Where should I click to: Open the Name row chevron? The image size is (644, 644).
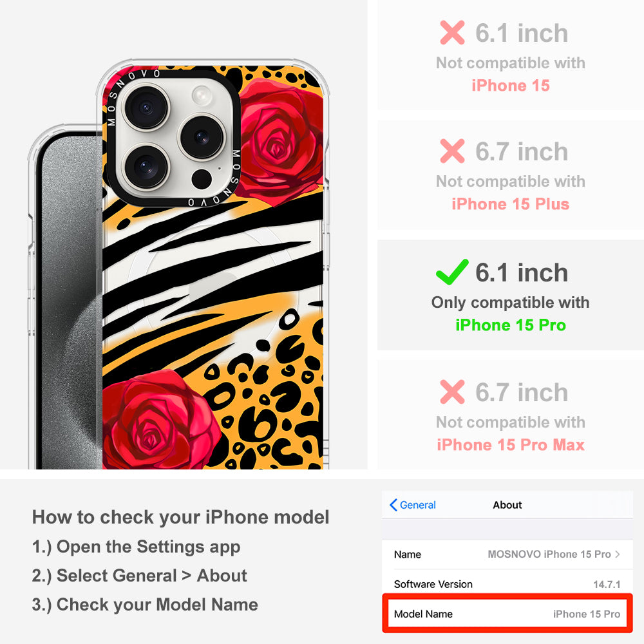[x=618, y=554]
